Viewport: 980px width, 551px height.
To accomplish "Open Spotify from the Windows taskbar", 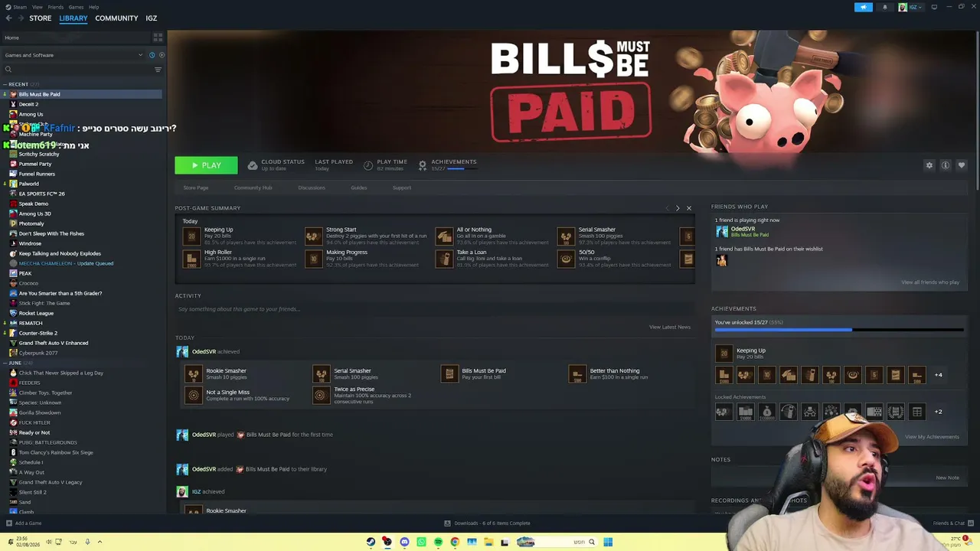I will [x=438, y=542].
